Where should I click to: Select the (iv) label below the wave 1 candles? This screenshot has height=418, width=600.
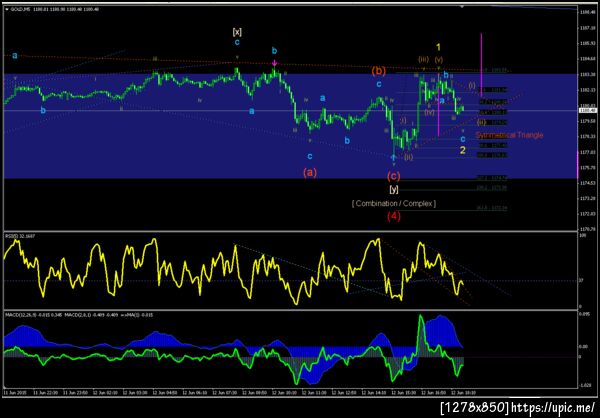pyautogui.click(x=429, y=113)
